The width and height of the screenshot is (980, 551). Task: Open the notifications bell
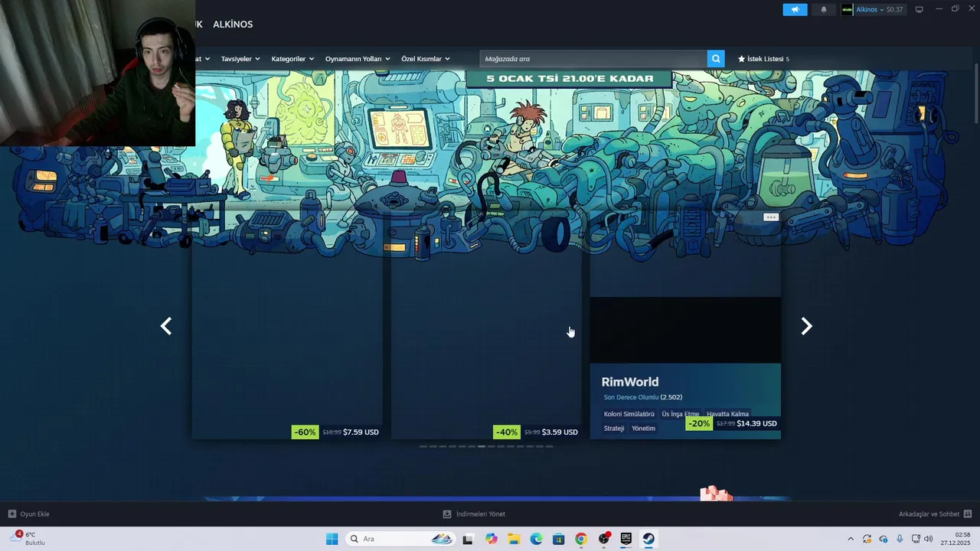point(824,9)
